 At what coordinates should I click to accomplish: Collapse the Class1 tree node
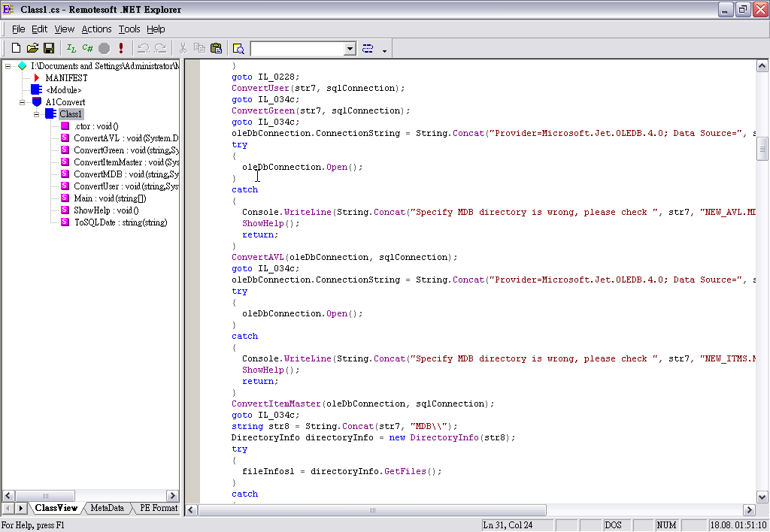36,114
